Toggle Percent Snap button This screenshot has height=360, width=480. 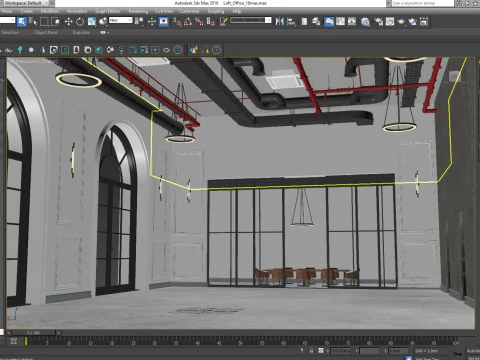pyautogui.click(x=199, y=22)
